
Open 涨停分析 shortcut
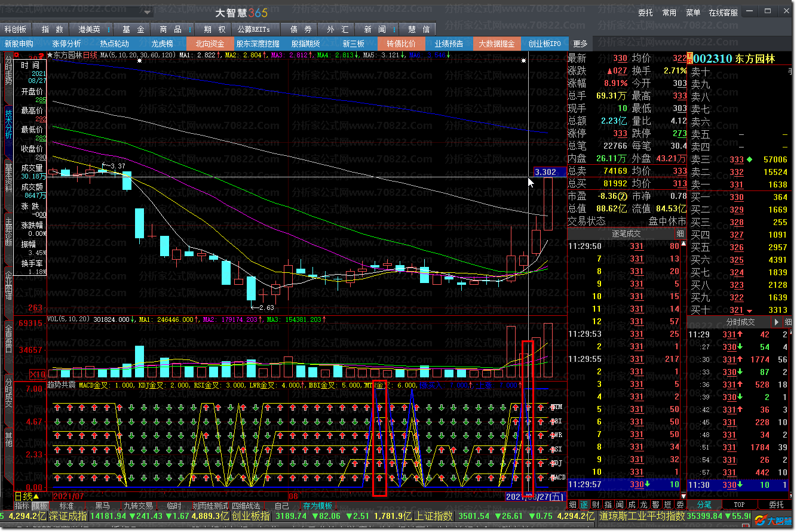[x=66, y=44]
